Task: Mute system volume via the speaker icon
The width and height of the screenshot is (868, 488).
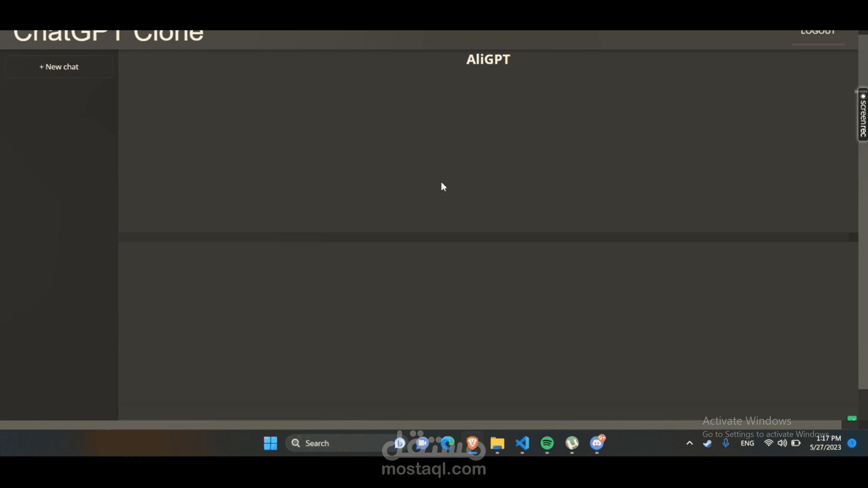Action: pos(782,443)
